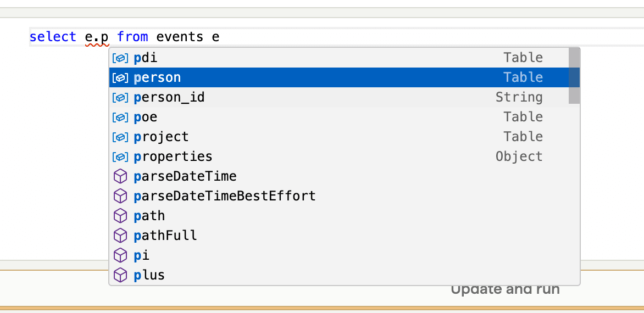Screen dimensions: 644x313
Task: Click the field icon beside person_id
Action: point(120,98)
